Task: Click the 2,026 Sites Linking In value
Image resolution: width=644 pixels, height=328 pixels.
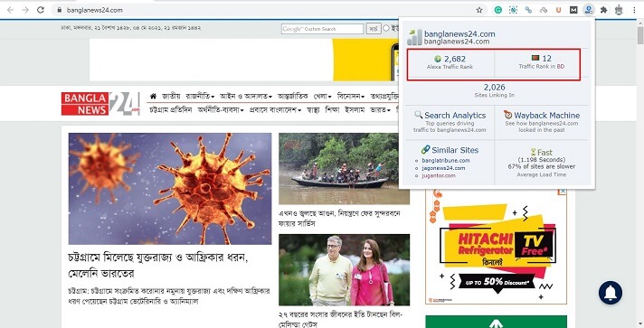Action: [x=494, y=87]
